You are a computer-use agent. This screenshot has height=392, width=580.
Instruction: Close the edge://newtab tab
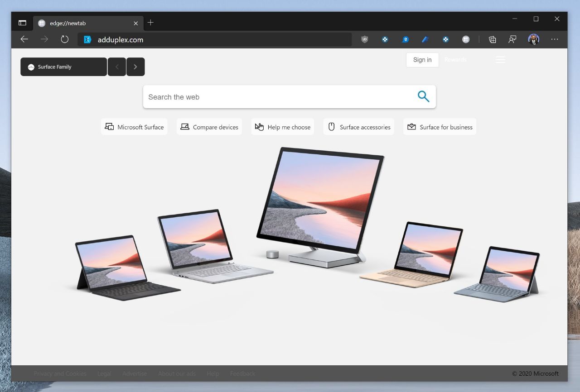click(136, 23)
